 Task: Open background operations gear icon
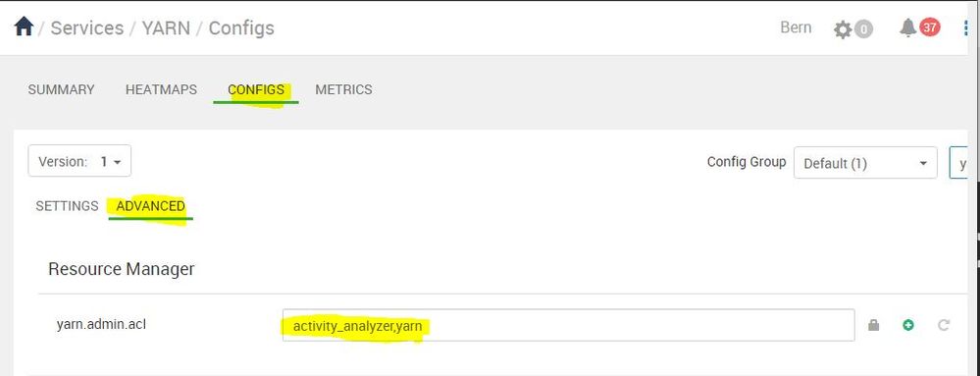click(843, 29)
